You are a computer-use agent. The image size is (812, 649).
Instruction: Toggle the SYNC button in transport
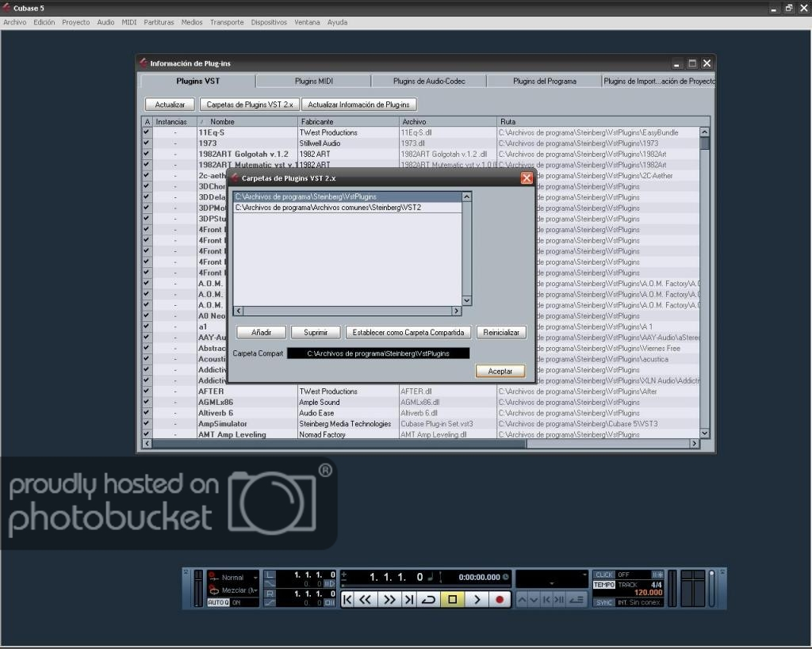603,602
